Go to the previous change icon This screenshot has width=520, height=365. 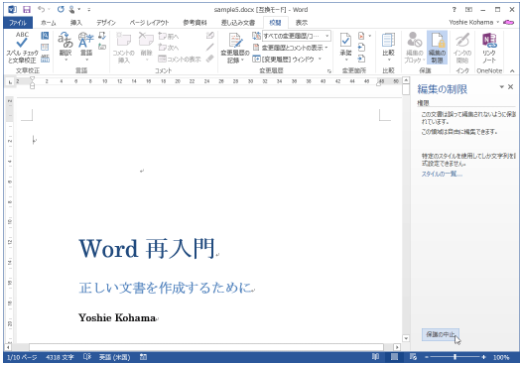[361, 47]
